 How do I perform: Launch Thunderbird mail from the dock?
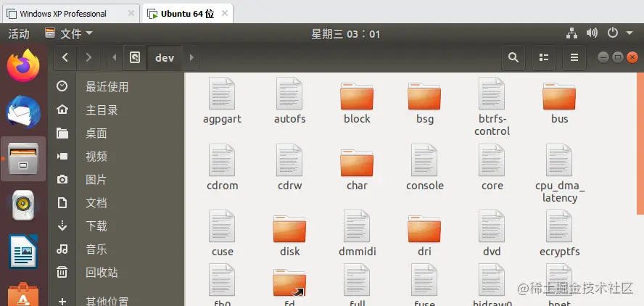pyautogui.click(x=23, y=112)
